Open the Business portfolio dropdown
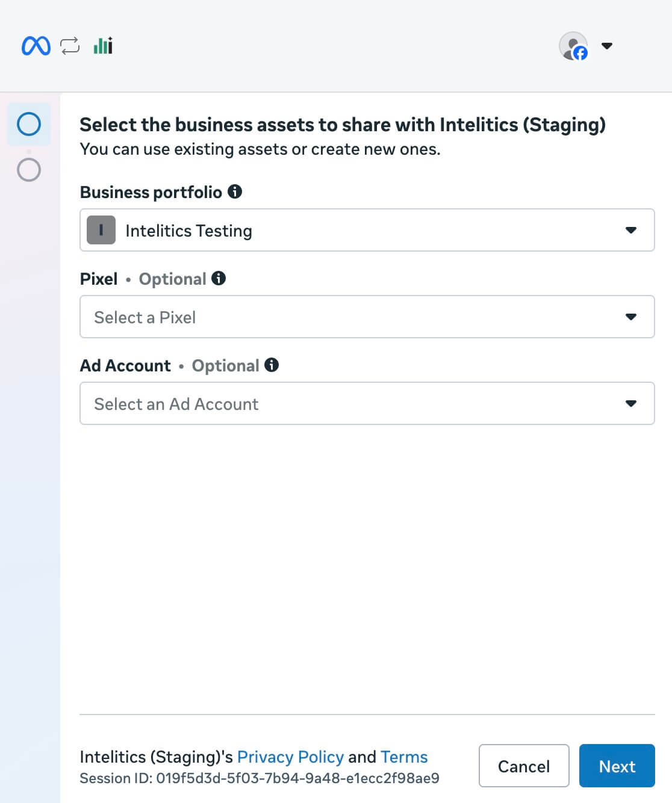672x803 pixels. pyautogui.click(x=367, y=230)
